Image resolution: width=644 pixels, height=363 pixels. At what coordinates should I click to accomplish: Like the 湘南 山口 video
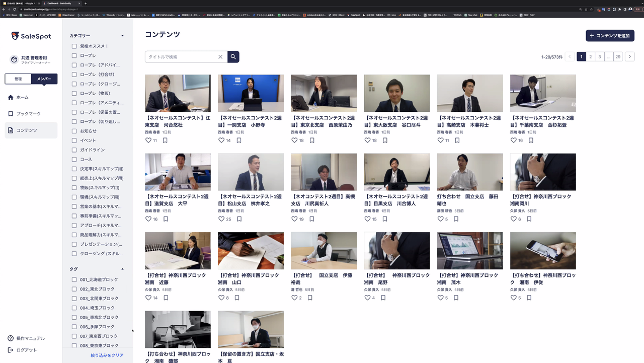[221, 298]
